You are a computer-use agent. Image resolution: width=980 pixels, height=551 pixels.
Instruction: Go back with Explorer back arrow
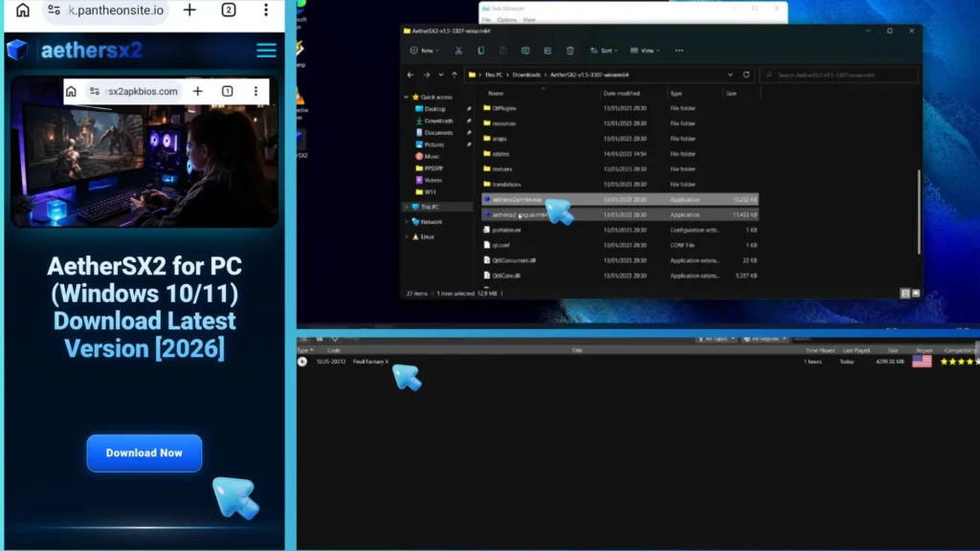[x=411, y=75]
